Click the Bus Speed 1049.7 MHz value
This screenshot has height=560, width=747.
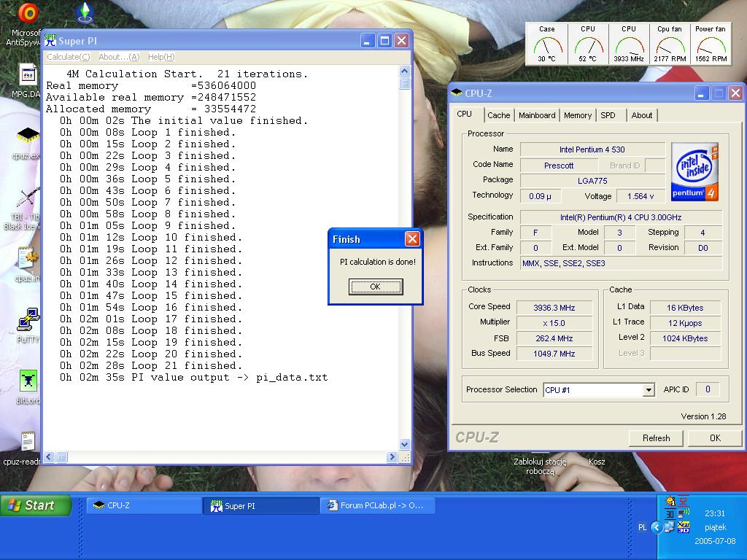(554, 354)
